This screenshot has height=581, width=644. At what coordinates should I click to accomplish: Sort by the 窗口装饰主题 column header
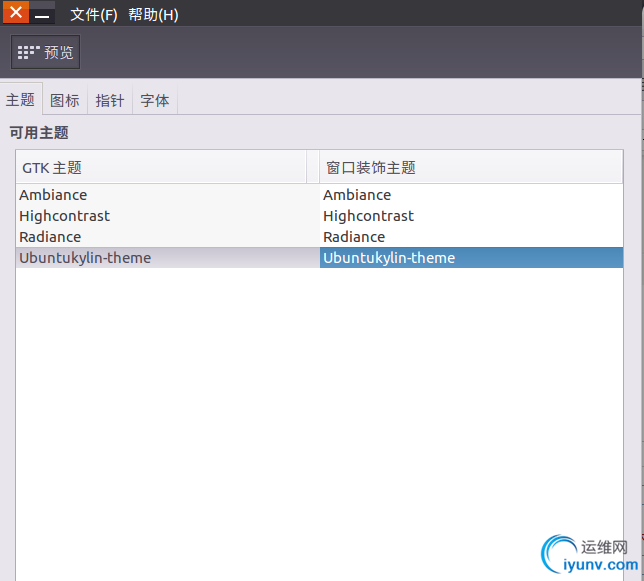point(471,167)
